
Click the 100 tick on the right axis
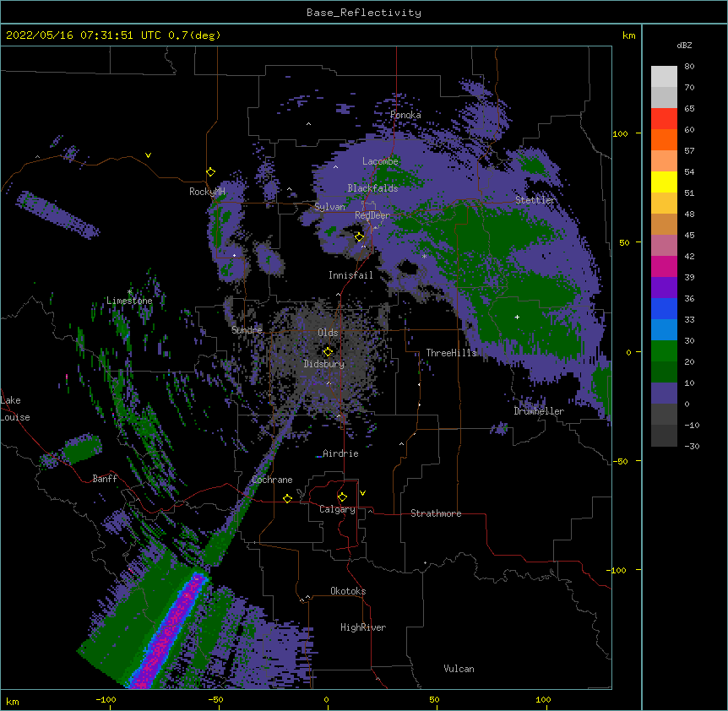[620, 133]
